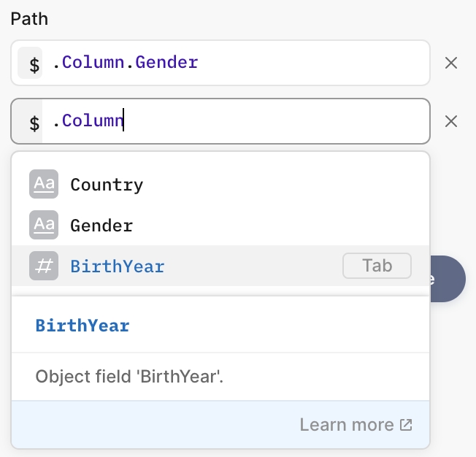Pick the highlighted BirthYear suggestion

point(118,266)
